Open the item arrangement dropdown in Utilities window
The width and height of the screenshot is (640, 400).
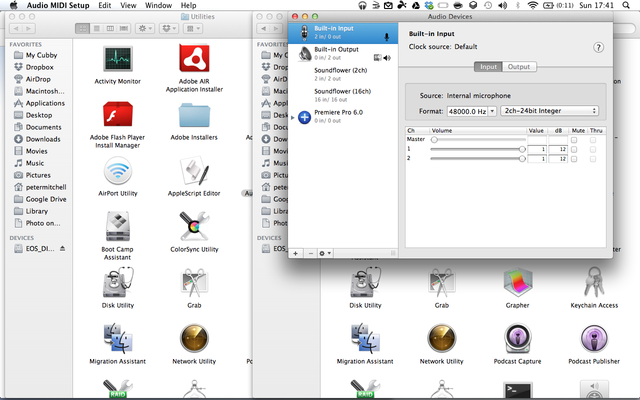click(193, 29)
